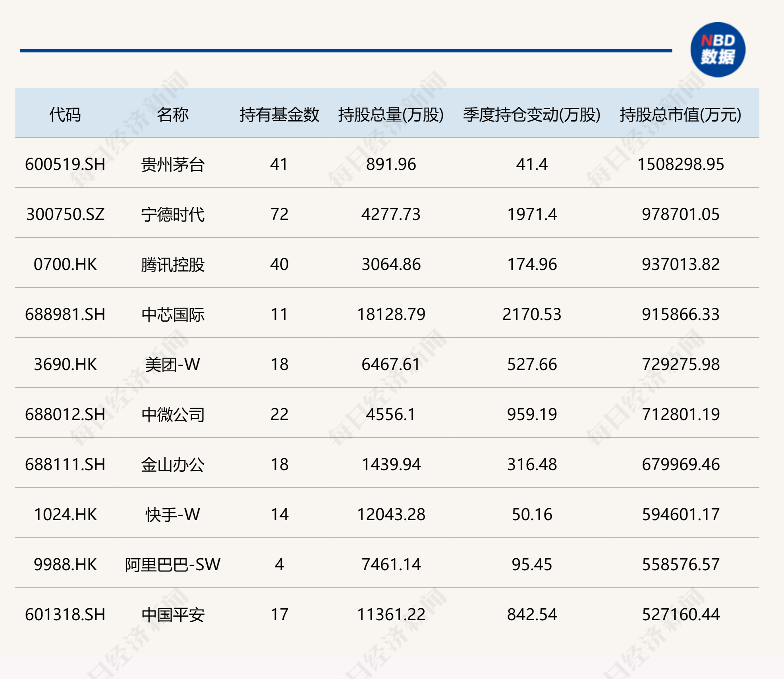The image size is (784, 679).
Task: Click market value 712801.19
Action: pyautogui.click(x=681, y=415)
